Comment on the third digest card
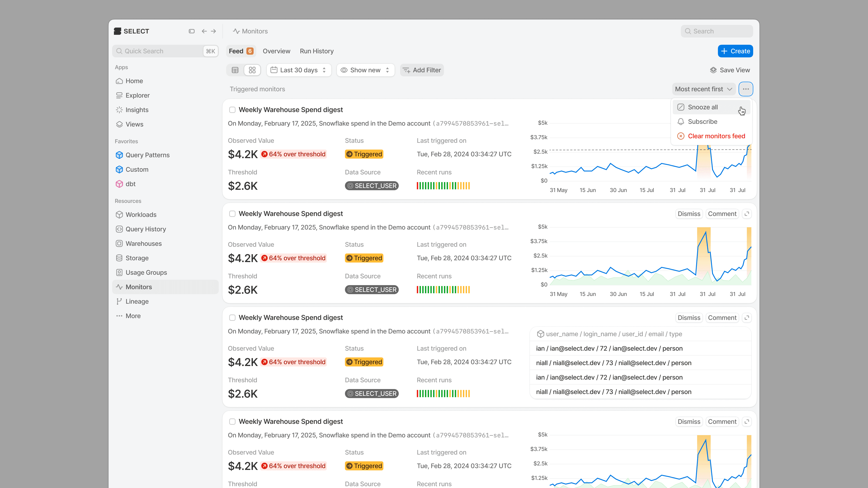This screenshot has width=868, height=488. (x=722, y=318)
